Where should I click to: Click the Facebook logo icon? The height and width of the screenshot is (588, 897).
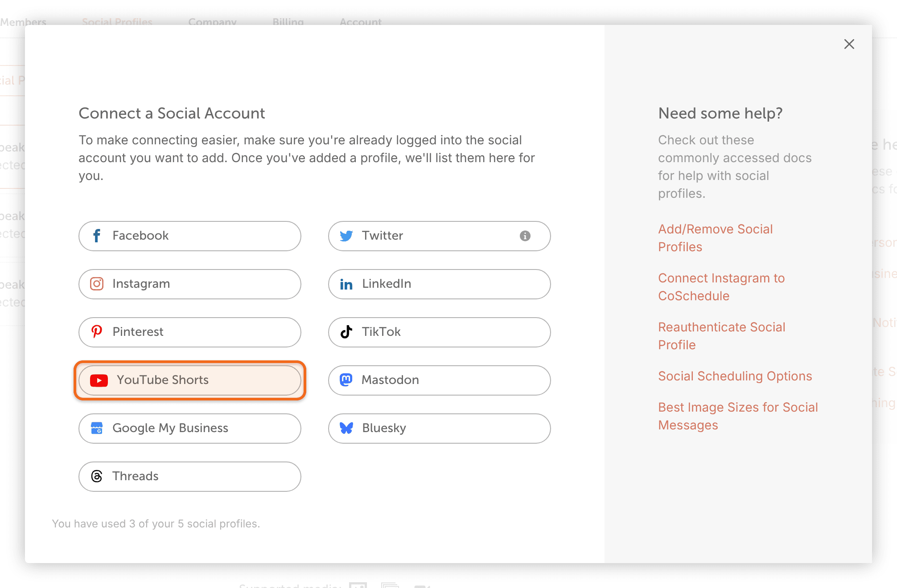click(x=97, y=236)
